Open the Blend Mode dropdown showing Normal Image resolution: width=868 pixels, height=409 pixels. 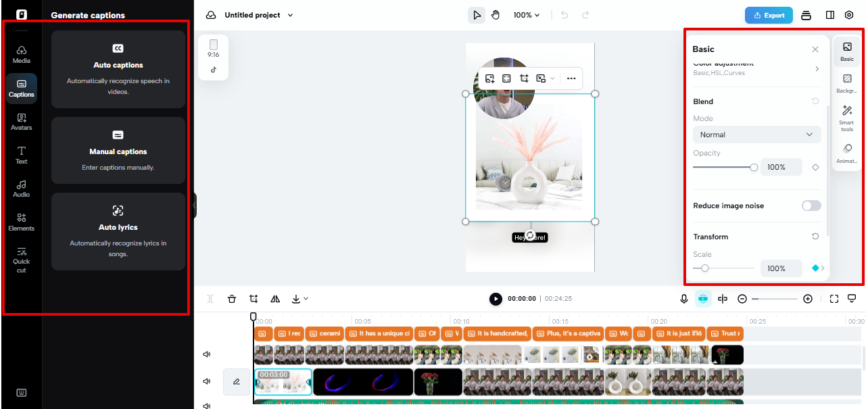756,134
